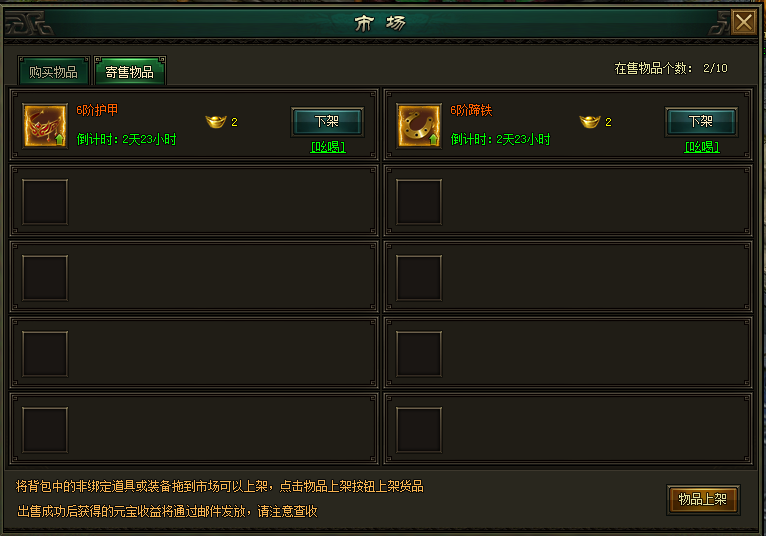This screenshot has width=766, height=536.
Task: Select the empty slot in left column, second row
Action: click(45, 202)
